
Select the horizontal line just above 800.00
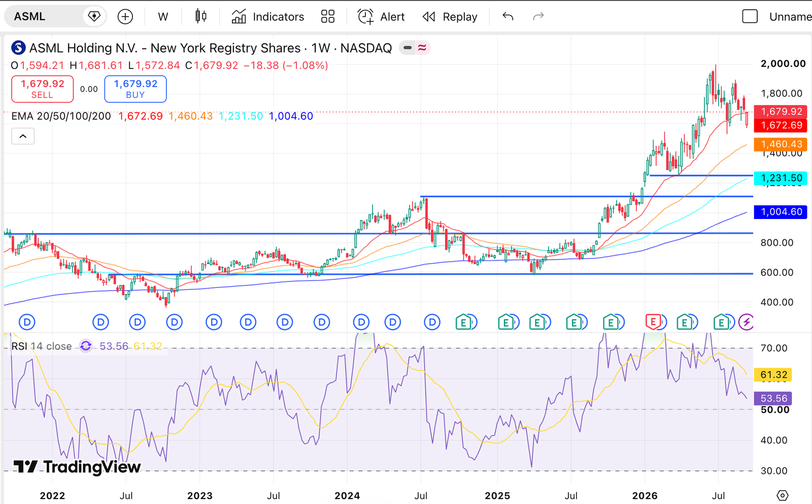(x=378, y=233)
